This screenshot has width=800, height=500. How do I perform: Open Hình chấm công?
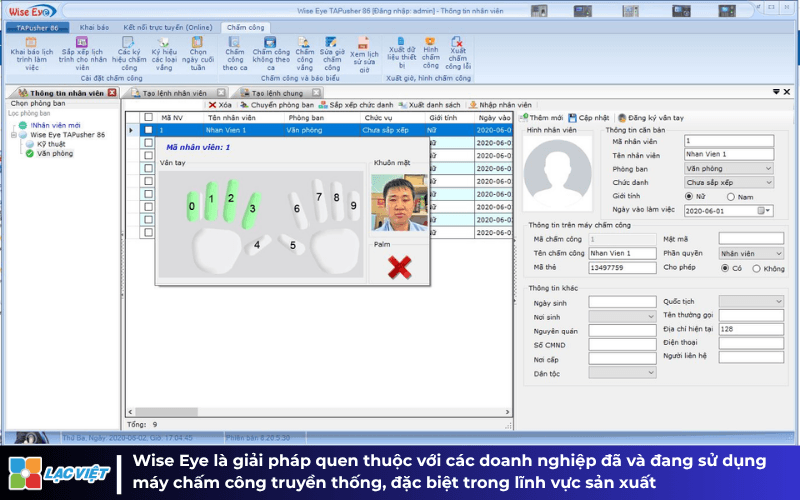pos(431,53)
